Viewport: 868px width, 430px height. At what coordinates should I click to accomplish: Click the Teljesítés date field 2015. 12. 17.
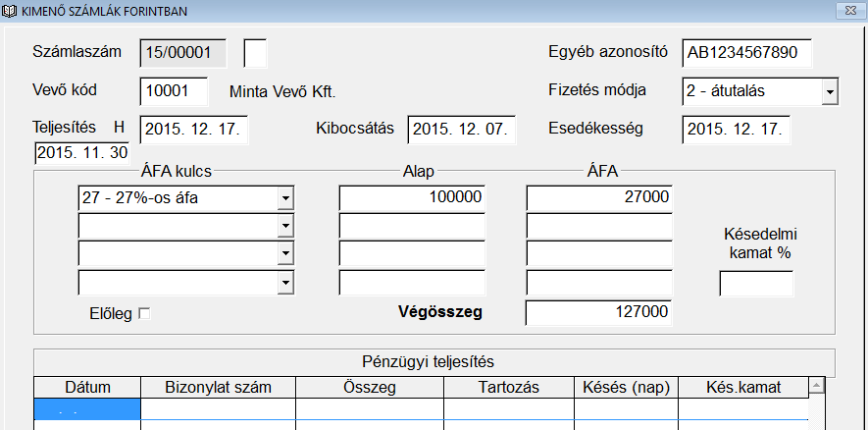(x=194, y=130)
